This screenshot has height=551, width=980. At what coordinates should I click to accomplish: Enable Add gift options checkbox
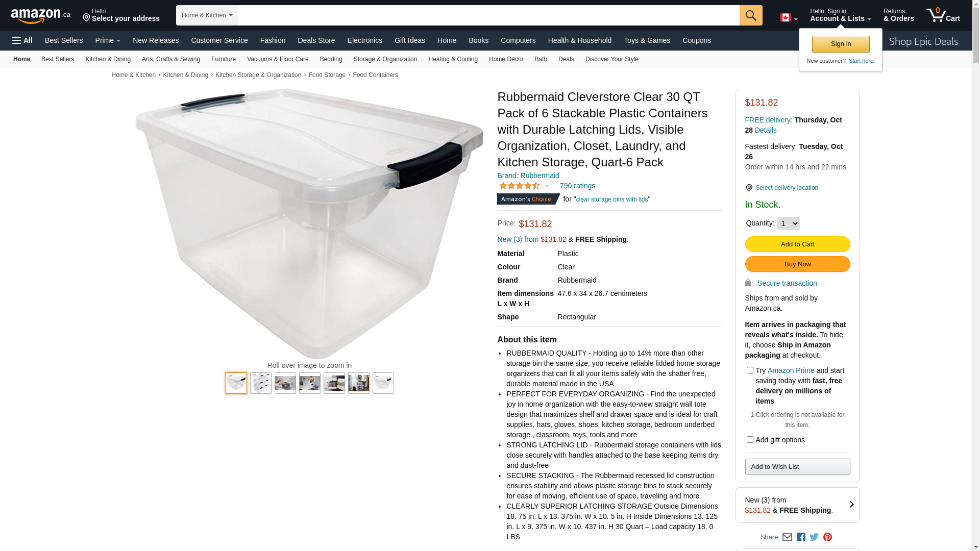[x=750, y=440]
